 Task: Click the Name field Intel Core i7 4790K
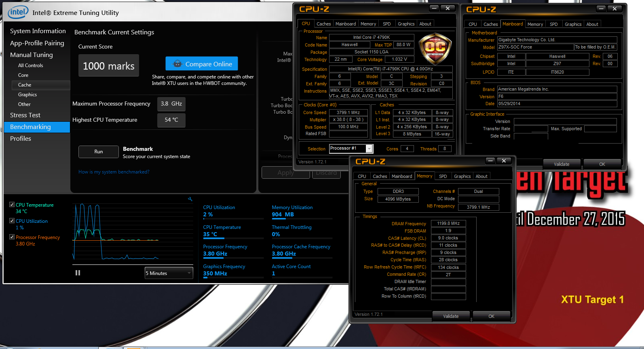372,37
